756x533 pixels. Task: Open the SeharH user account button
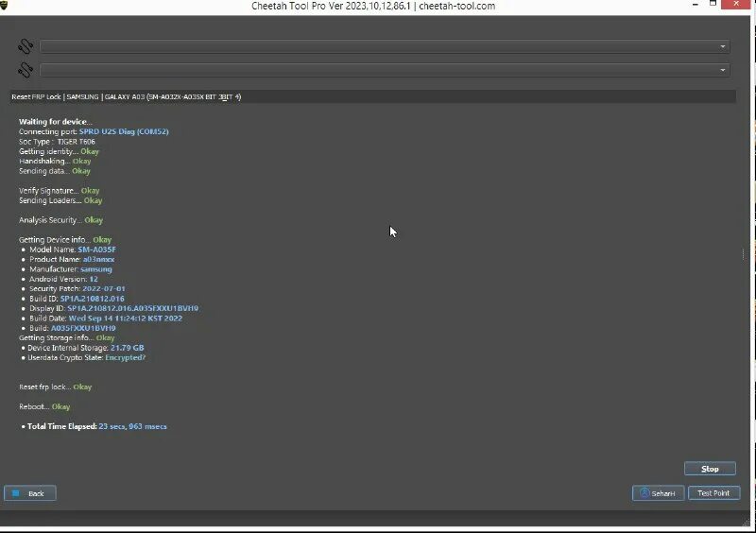point(658,493)
